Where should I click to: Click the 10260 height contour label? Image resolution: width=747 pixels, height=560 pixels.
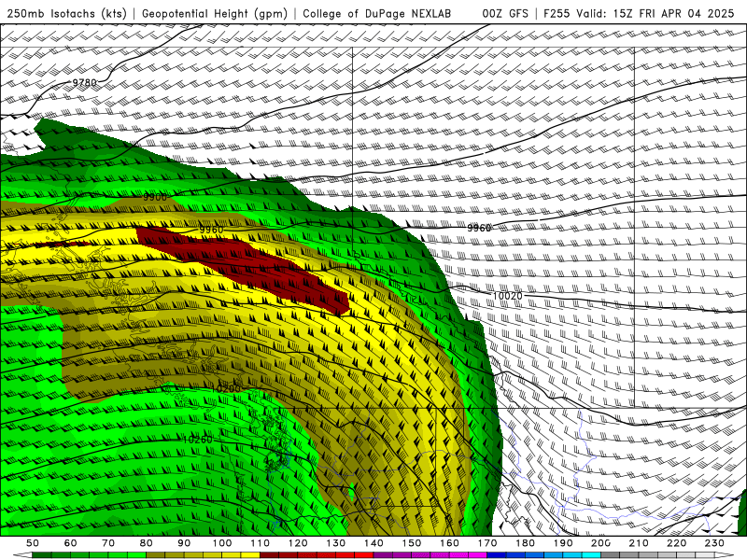click(x=197, y=440)
